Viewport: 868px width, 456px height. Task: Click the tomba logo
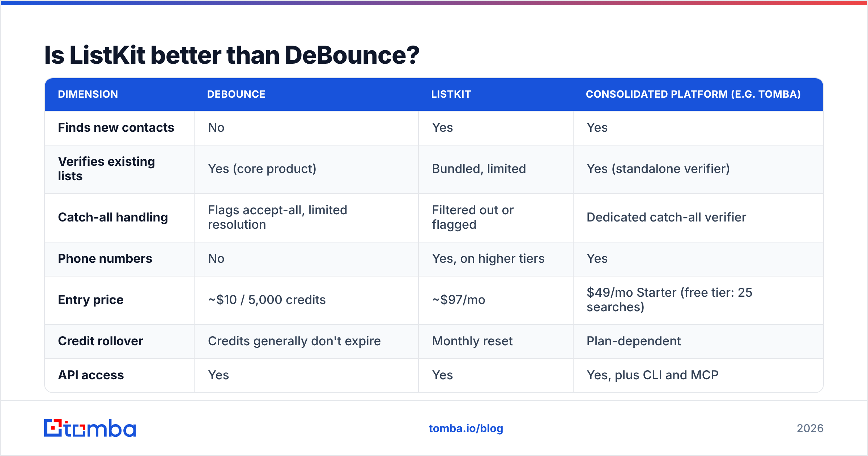(90, 428)
